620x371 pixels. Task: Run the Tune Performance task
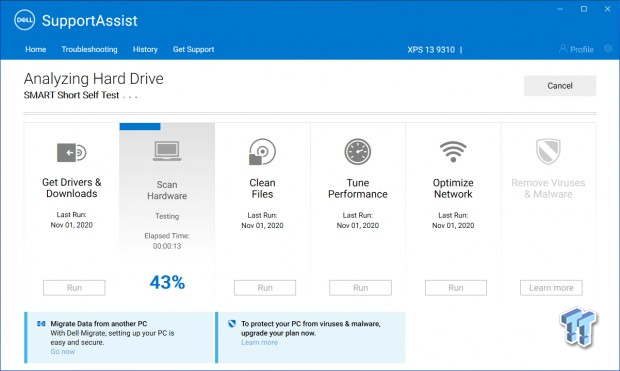point(360,288)
